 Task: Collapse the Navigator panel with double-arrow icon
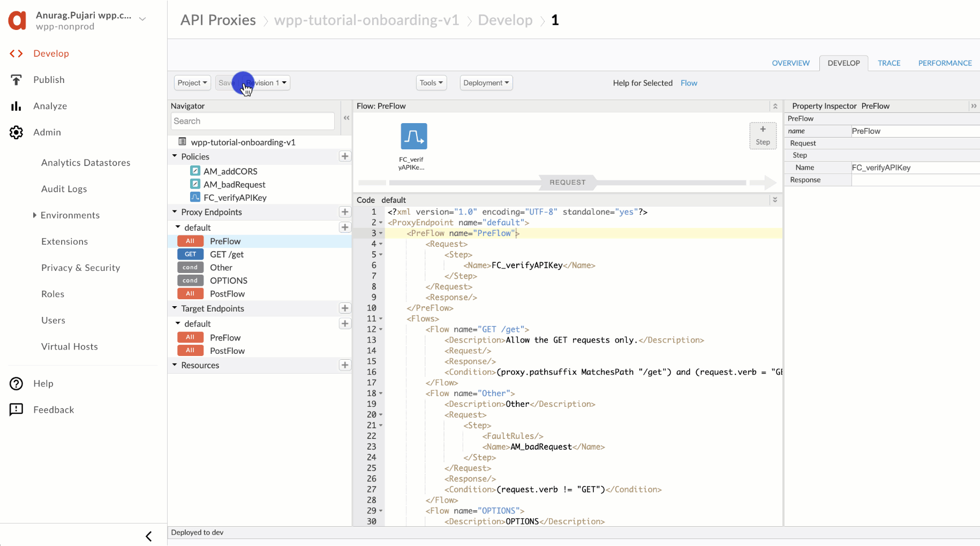(x=346, y=118)
